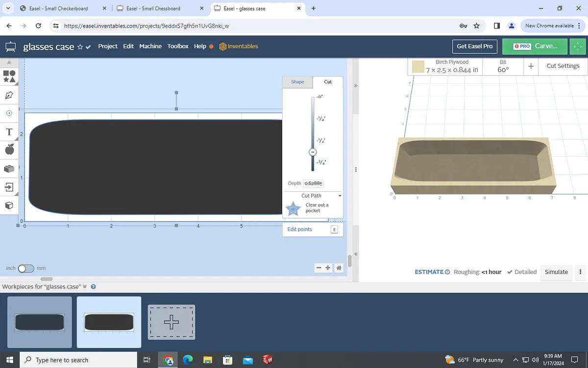588x368 pixels.
Task: Switch to the Shape tab
Action: click(297, 82)
